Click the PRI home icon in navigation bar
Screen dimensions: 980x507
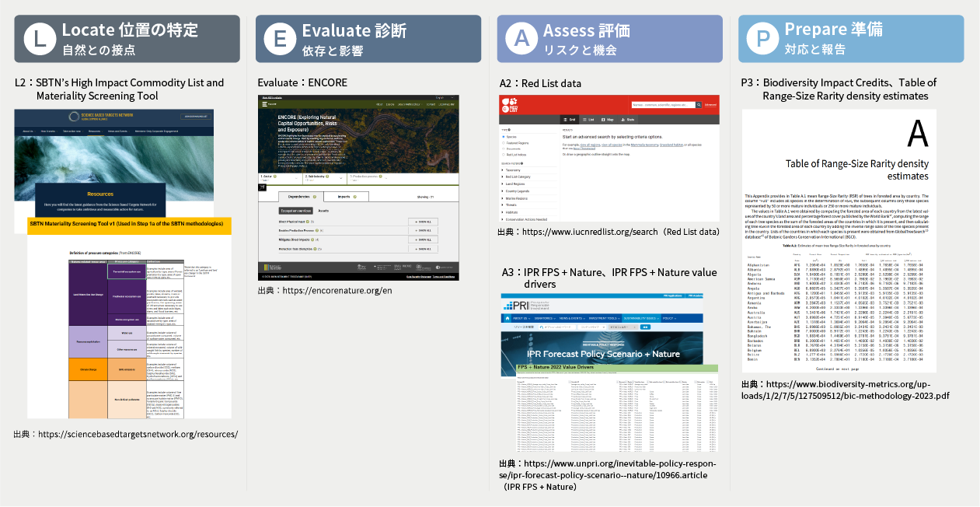pos(507,318)
